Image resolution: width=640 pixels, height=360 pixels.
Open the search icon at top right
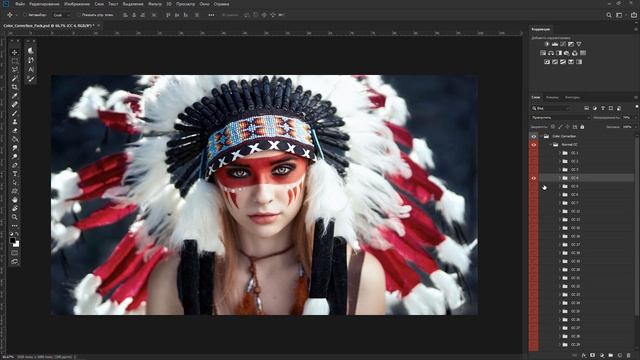609,15
